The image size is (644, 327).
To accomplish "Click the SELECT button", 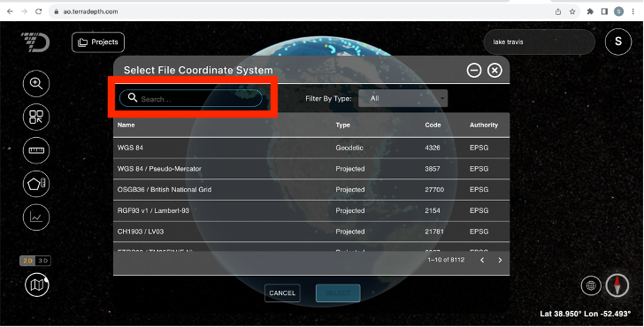I will point(338,293).
